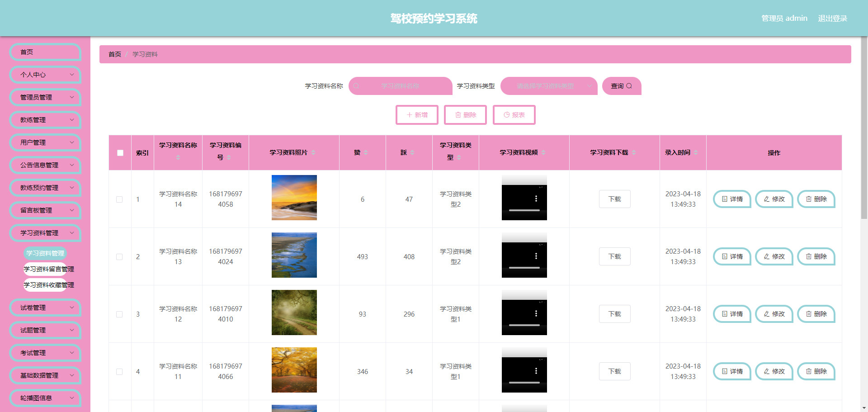Check the checkbox for row 3
The image size is (868, 412).
[x=119, y=314]
